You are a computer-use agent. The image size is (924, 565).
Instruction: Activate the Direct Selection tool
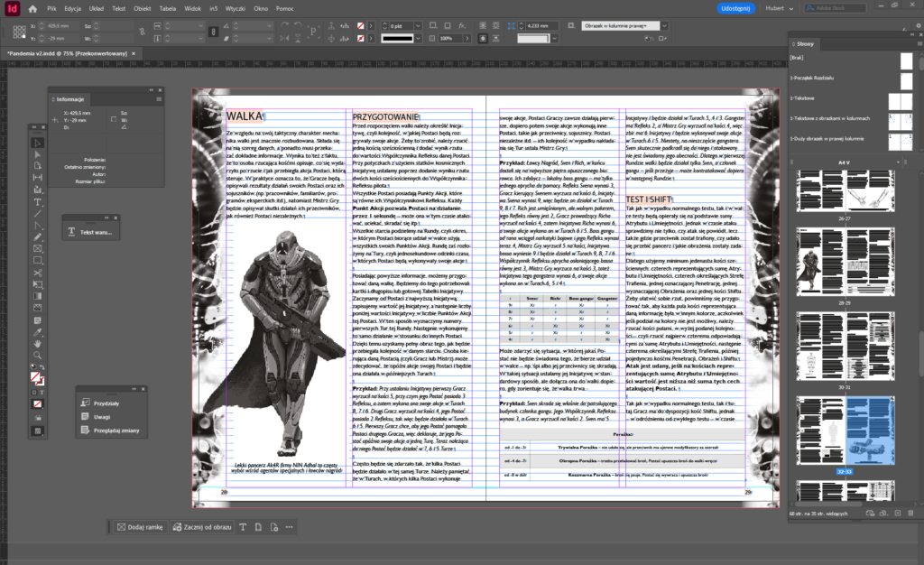tap(38, 154)
